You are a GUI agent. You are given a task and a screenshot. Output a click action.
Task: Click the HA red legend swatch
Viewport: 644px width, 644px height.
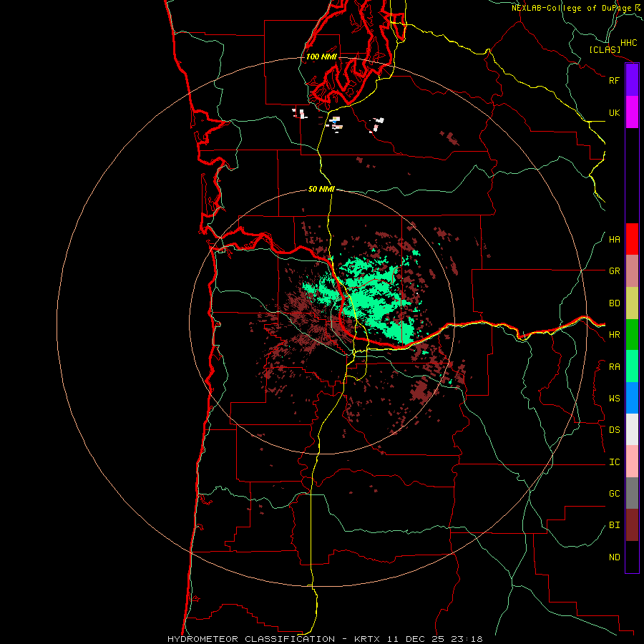pos(632,239)
